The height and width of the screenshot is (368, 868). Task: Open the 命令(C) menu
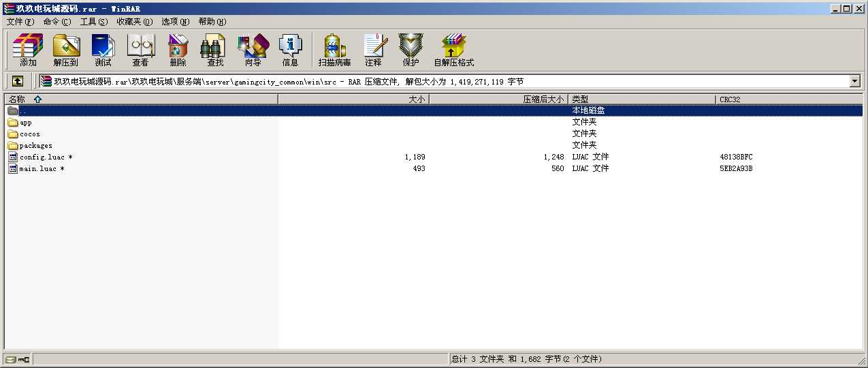(57, 22)
